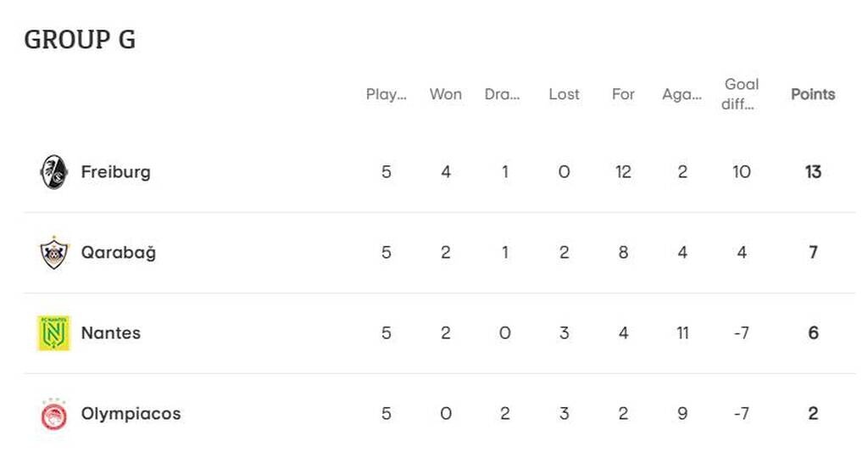This screenshot has height=469, width=868.
Task: Click the Olympiacos club crest icon
Action: (54, 414)
